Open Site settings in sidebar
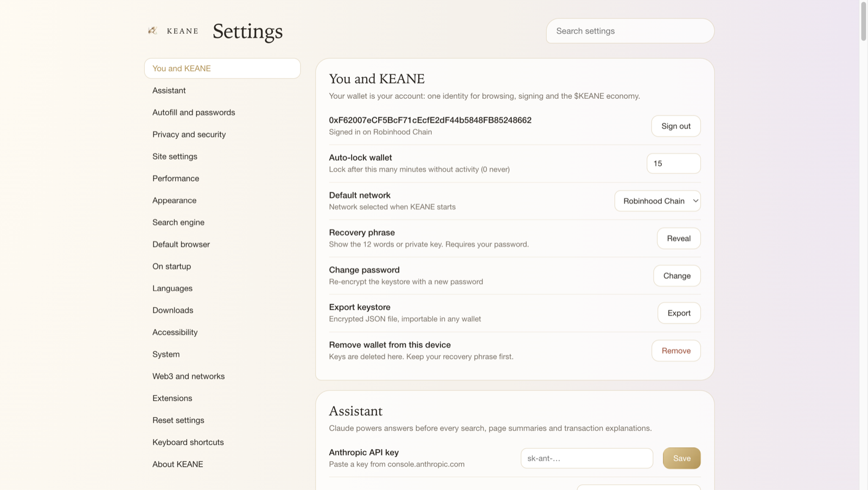 click(x=222, y=156)
